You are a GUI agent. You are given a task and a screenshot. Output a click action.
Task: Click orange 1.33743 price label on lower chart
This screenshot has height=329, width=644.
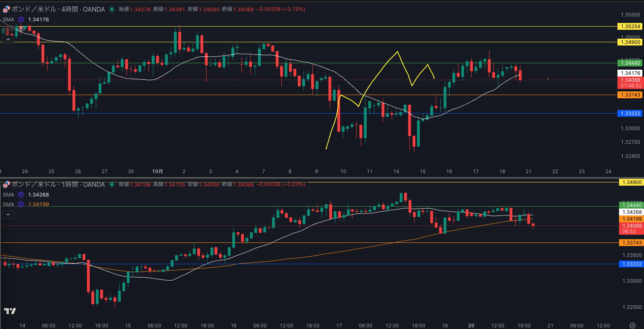(x=632, y=243)
